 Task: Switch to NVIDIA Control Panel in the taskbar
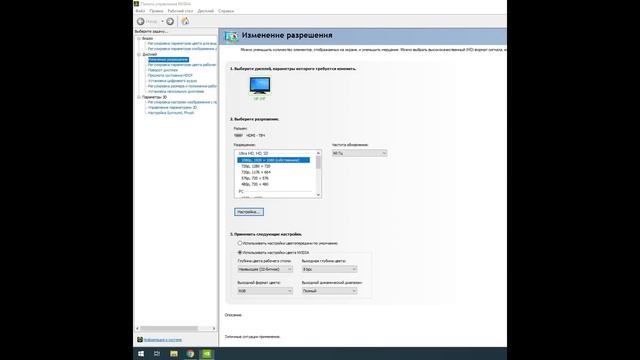click(x=207, y=353)
